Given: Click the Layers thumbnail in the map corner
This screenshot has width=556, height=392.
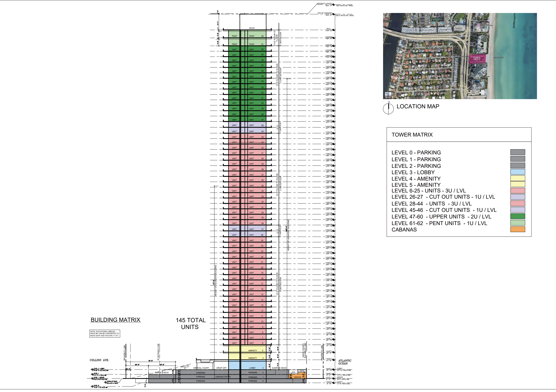Looking at the screenshot, I should pyautogui.click(x=388, y=95).
